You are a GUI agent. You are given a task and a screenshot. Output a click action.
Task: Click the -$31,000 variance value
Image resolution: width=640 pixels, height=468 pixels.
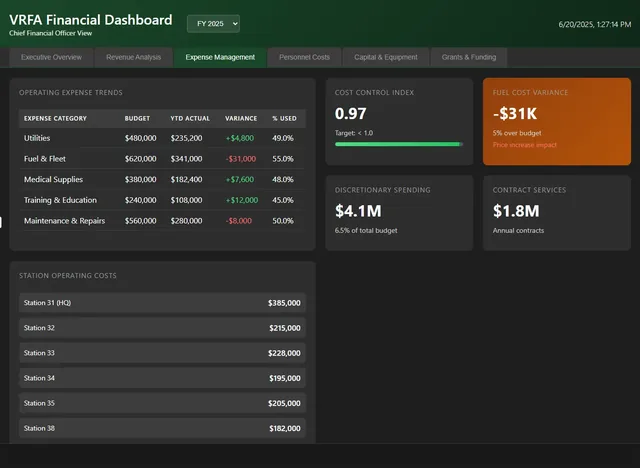[x=241, y=159]
